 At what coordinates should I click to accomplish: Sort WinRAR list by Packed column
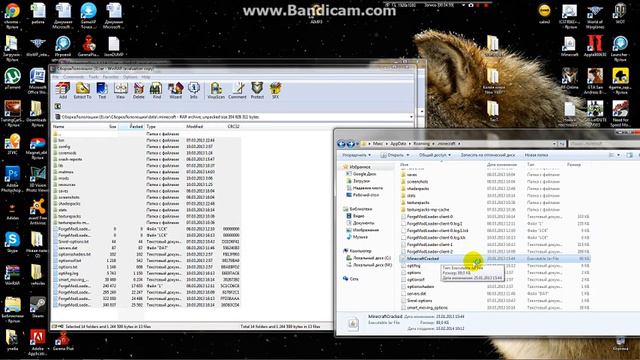coord(136,127)
